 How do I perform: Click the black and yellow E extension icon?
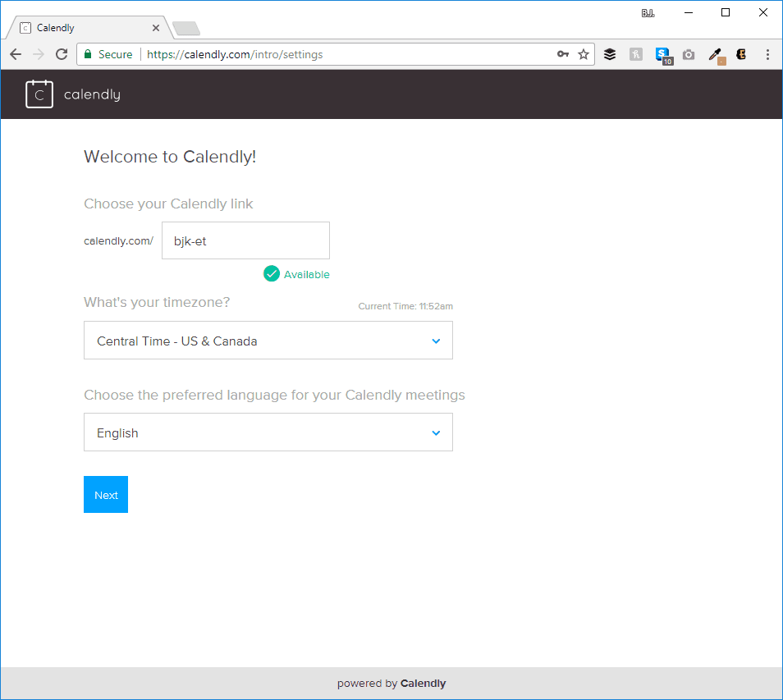742,54
